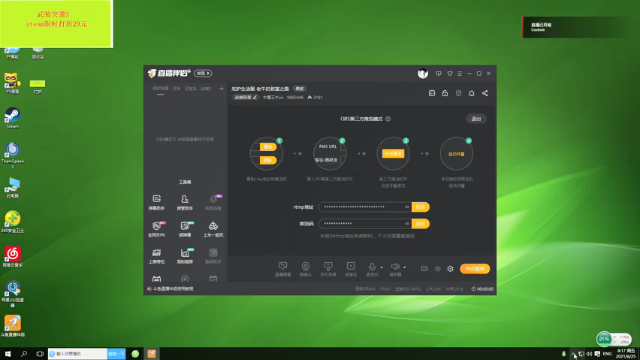This screenshot has width=640, height=360.
Task: Click the yellow button inside the step 3 circle
Action: 393,153
